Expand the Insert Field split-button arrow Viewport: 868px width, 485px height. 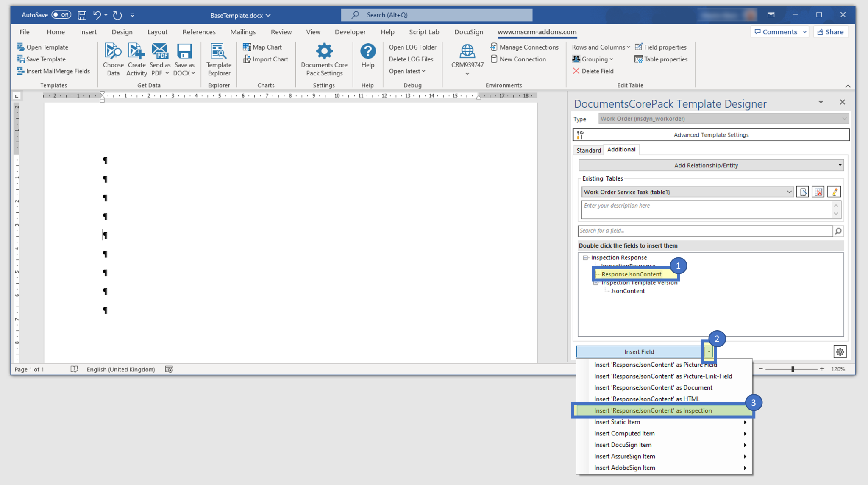coord(709,351)
